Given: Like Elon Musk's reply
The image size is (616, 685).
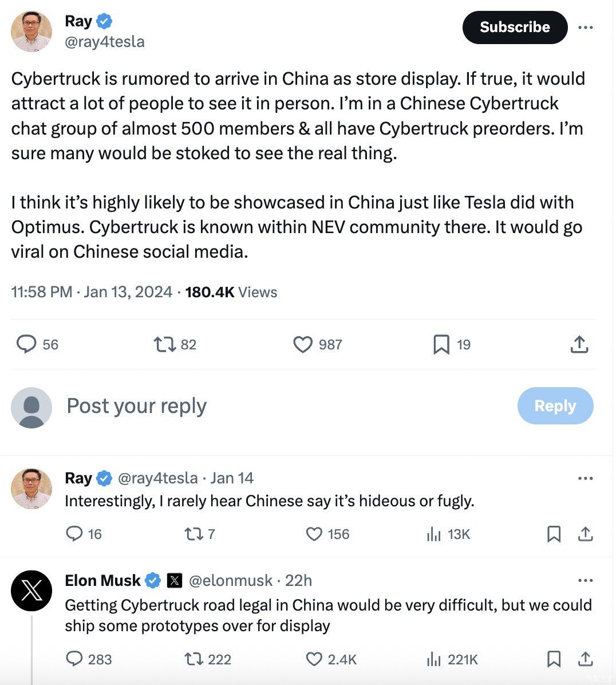Looking at the screenshot, I should point(314,659).
